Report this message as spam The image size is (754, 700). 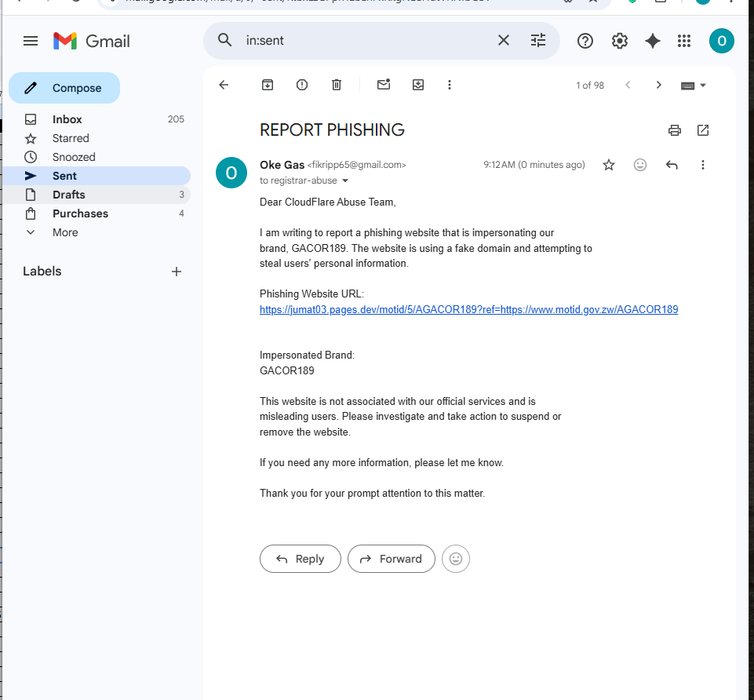tap(302, 86)
